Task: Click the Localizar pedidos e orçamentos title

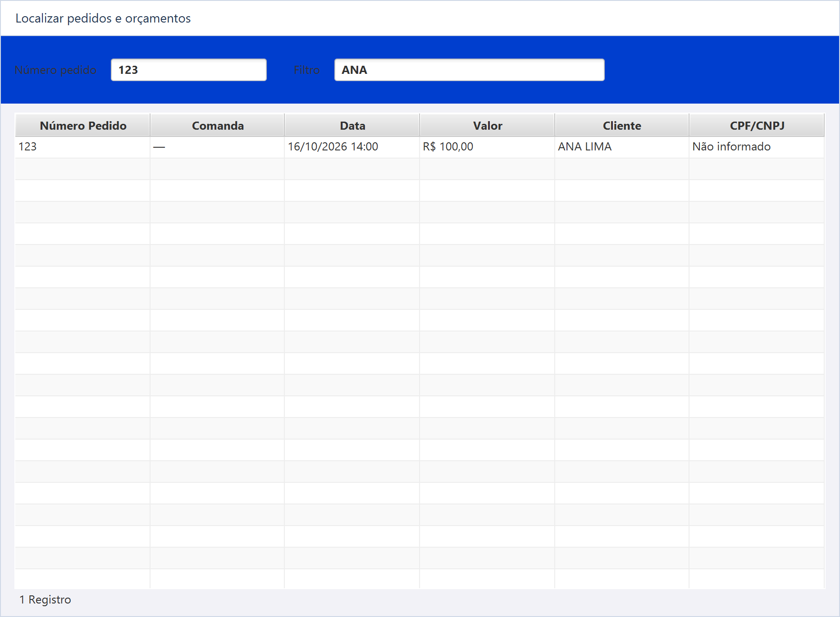Action: coord(103,18)
